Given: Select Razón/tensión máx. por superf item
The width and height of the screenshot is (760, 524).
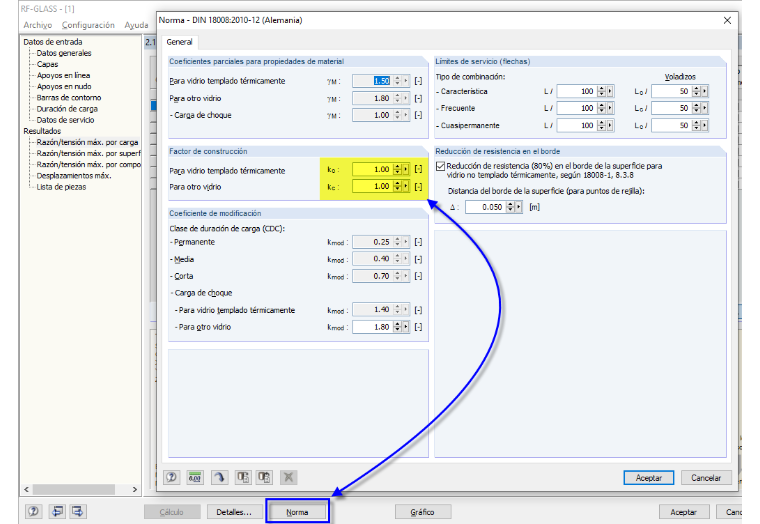Looking at the screenshot, I should (x=88, y=154).
